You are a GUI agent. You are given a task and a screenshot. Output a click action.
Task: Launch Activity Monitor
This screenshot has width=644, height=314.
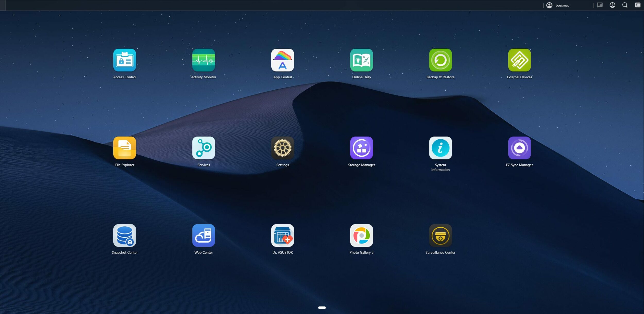click(x=204, y=60)
